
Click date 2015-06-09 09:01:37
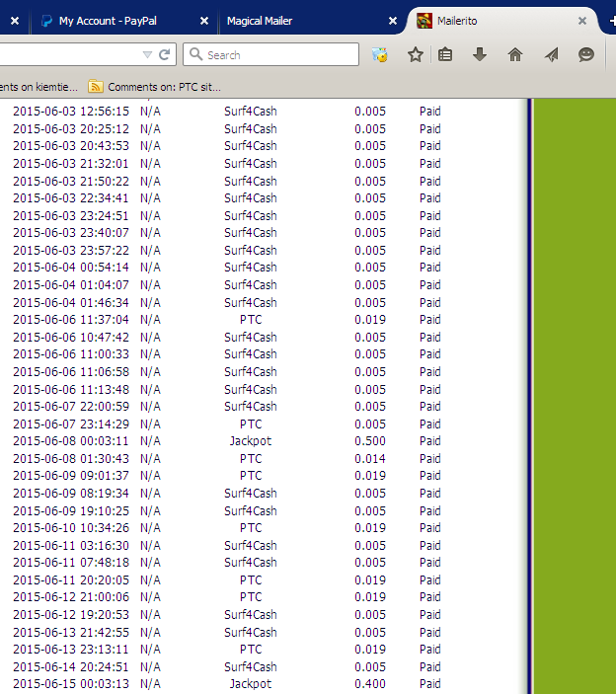tap(71, 476)
